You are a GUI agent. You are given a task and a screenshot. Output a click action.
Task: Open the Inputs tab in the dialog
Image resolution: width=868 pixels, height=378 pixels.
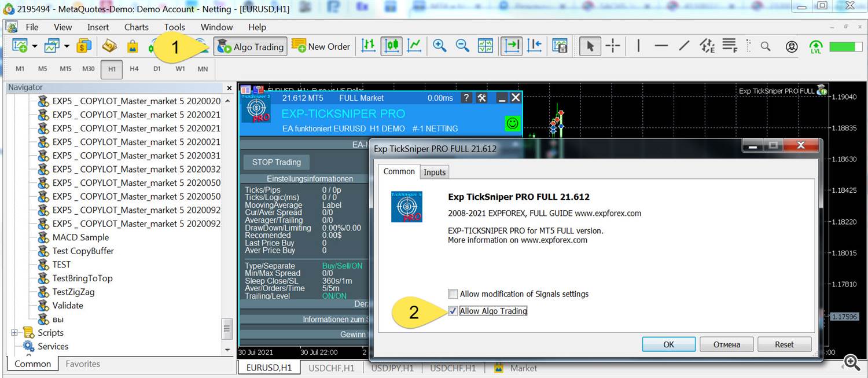435,172
